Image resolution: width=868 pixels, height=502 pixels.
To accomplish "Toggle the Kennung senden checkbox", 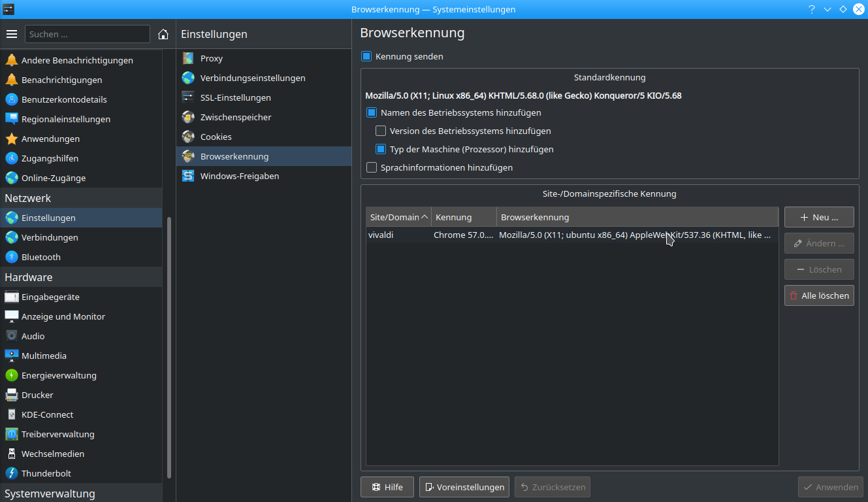I will click(x=366, y=56).
